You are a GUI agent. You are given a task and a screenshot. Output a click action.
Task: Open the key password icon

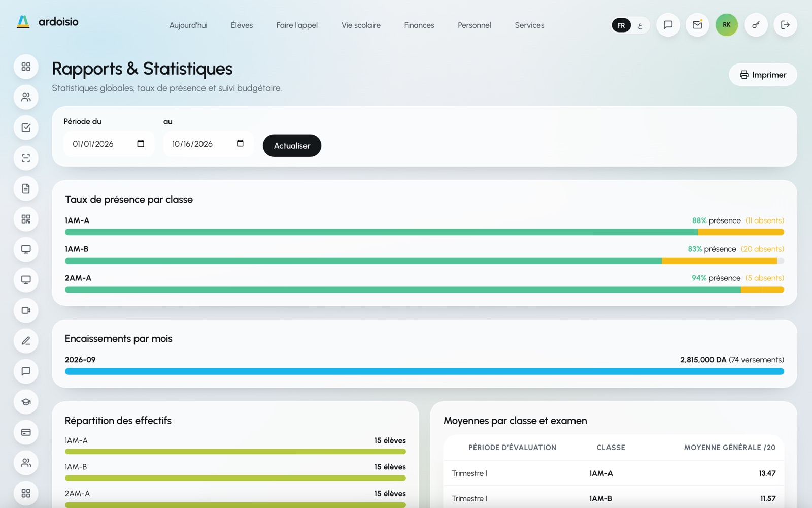(x=756, y=25)
